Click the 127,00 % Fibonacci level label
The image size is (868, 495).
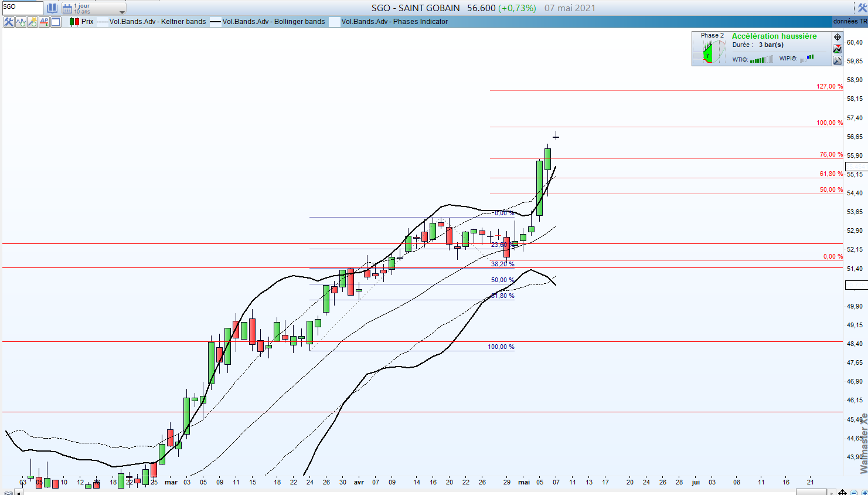(829, 86)
